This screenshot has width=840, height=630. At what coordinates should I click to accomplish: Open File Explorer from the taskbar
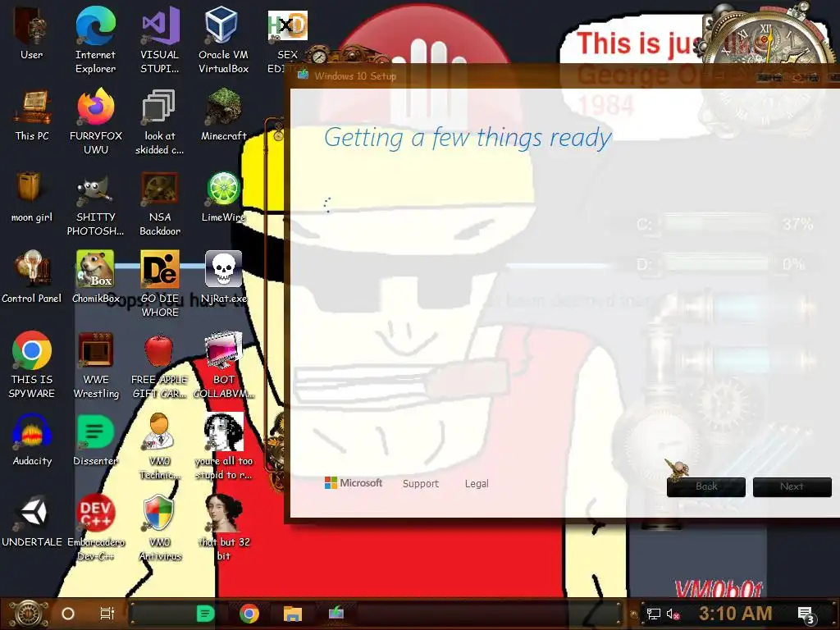pos(293,614)
